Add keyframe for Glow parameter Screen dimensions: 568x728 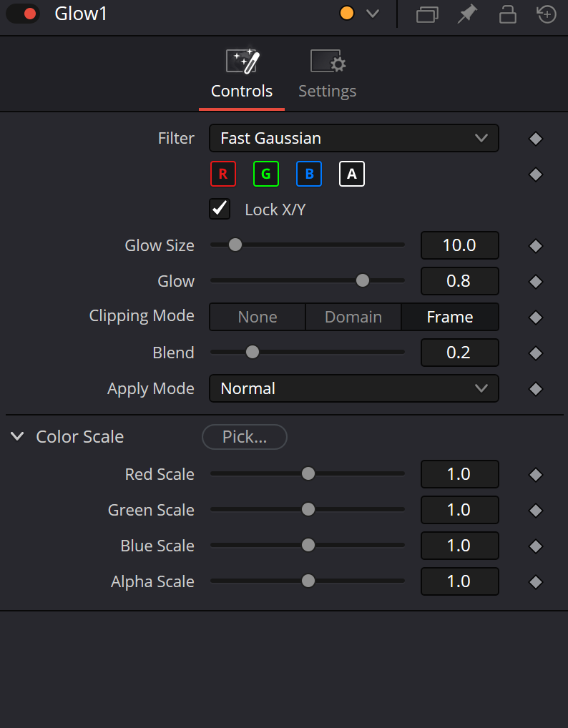click(x=536, y=282)
